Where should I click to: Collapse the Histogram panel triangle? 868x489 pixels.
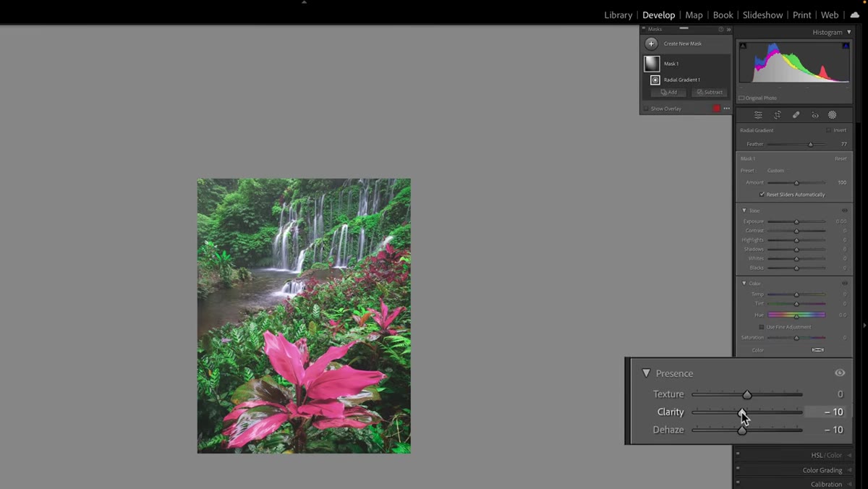[x=849, y=33]
